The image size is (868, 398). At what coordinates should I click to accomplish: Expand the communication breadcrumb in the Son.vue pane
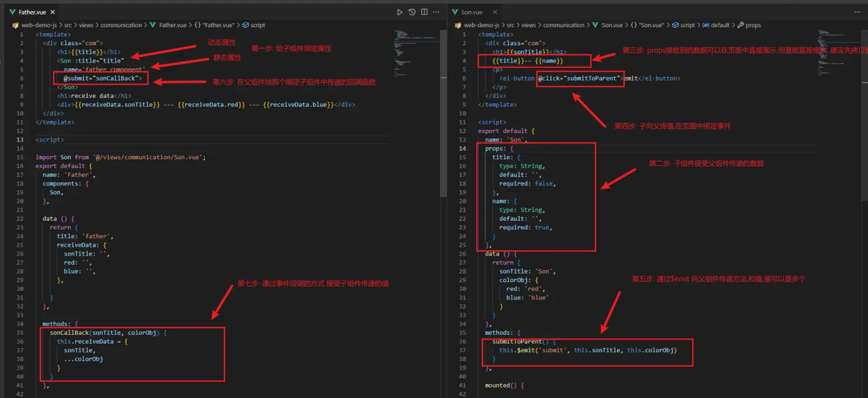click(x=564, y=25)
